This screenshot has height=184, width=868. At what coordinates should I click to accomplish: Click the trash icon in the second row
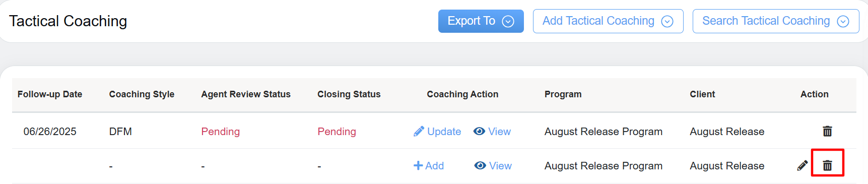click(827, 165)
